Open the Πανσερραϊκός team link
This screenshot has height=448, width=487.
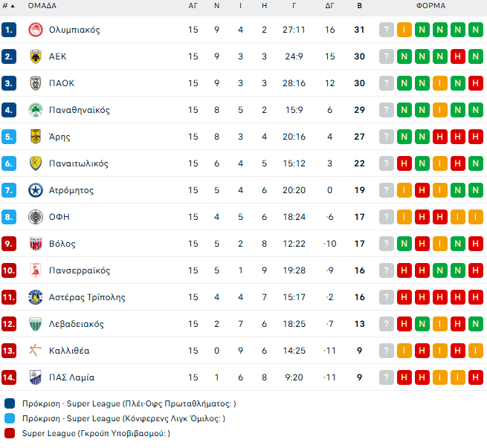pos(80,270)
